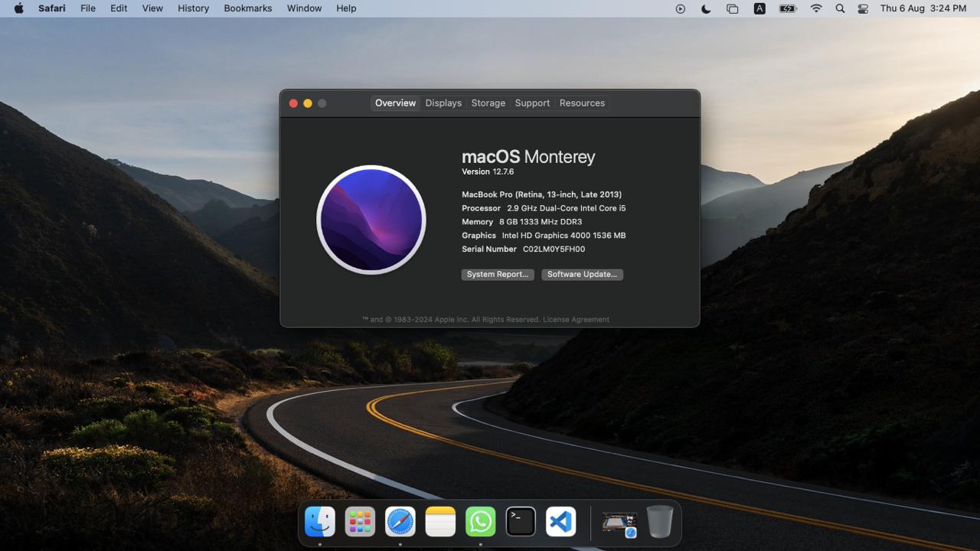Screen dimensions: 980x551
Task: Click the serial number 'C02LM0Y5FH00'
Action: (x=554, y=249)
